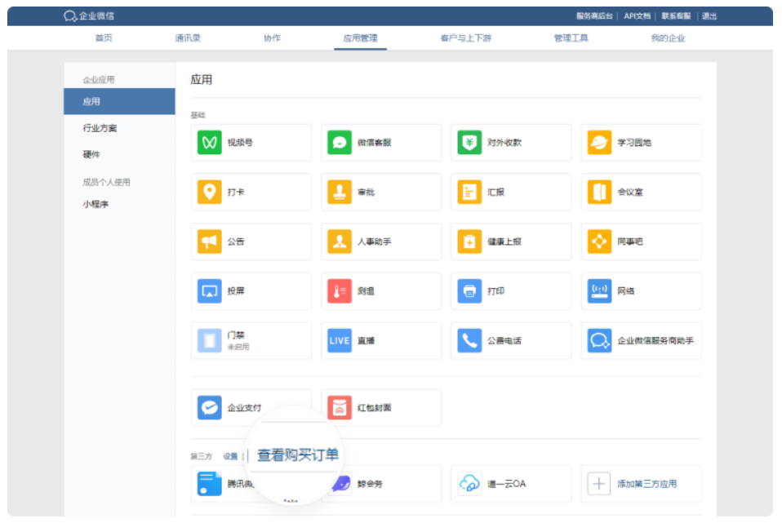
Task: Open the 直播 LIVE icon
Action: coord(340,341)
